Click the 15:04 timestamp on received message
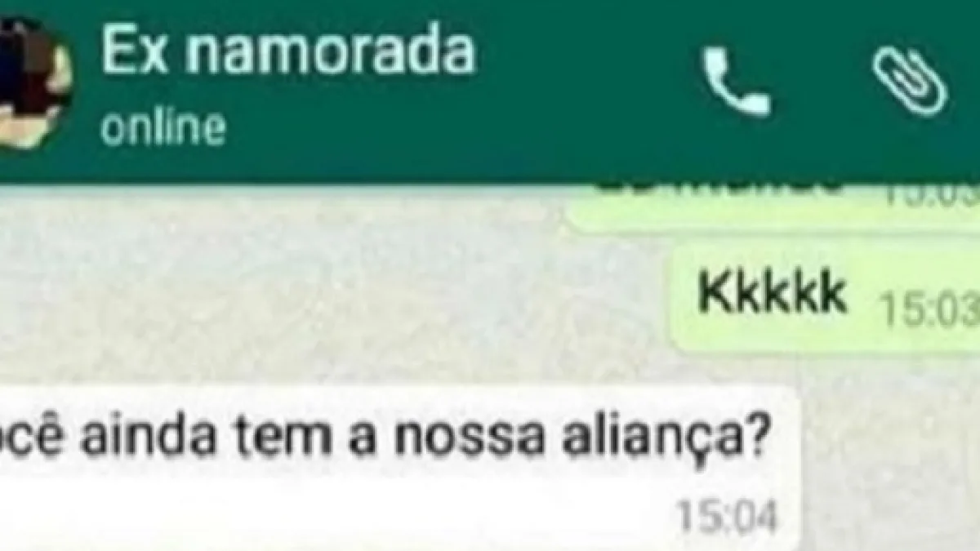Viewport: 980px width, 551px height. (727, 517)
